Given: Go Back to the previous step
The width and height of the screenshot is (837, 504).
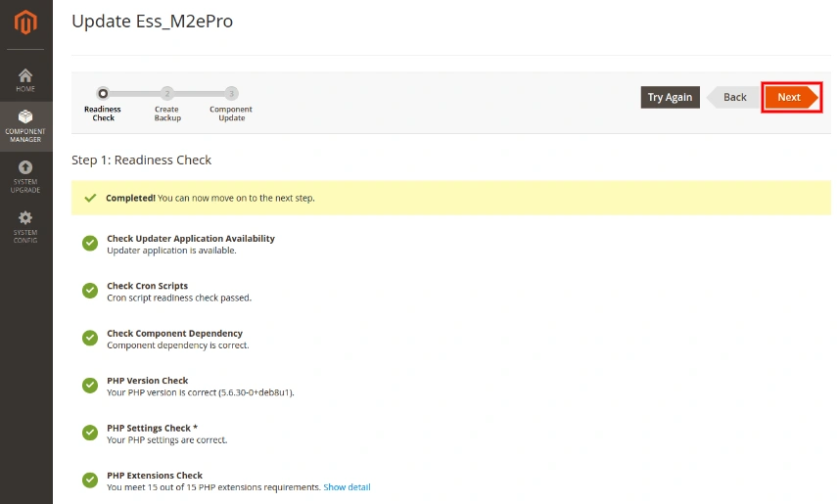Looking at the screenshot, I should click(x=734, y=97).
